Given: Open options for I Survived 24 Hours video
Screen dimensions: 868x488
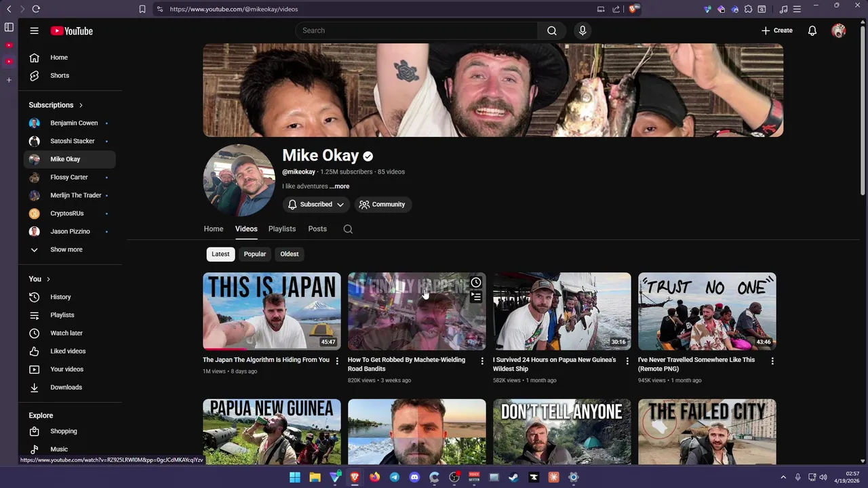Looking at the screenshot, I should (x=627, y=361).
